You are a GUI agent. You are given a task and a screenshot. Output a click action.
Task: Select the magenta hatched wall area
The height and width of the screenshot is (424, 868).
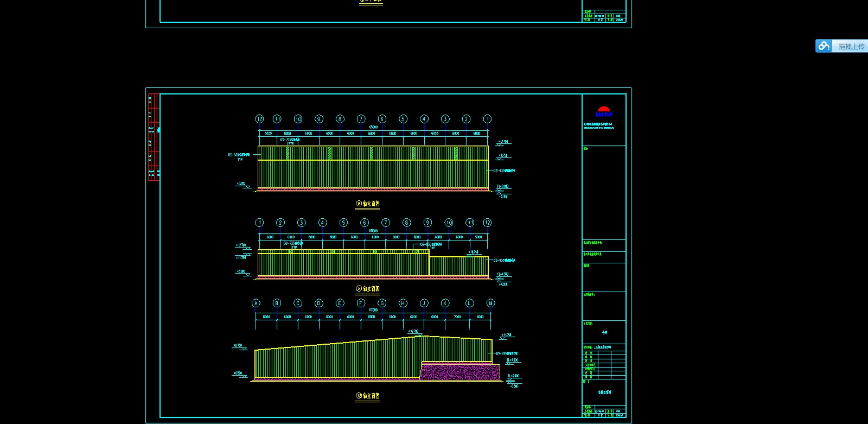[x=460, y=372]
